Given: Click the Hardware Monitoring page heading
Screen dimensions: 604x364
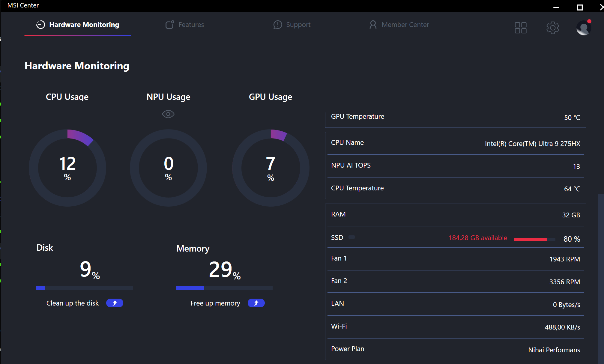Looking at the screenshot, I should [77, 66].
